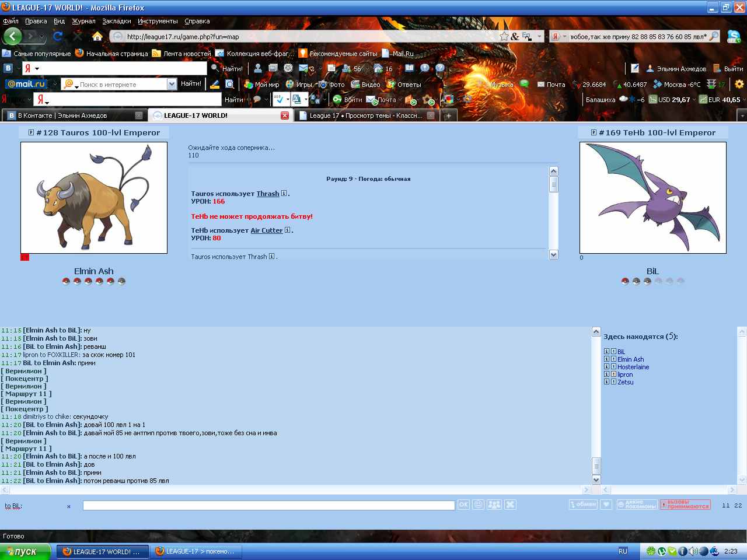The height and width of the screenshot is (560, 747).
Task: Open VK toolbar profile person icon
Action: click(258, 68)
